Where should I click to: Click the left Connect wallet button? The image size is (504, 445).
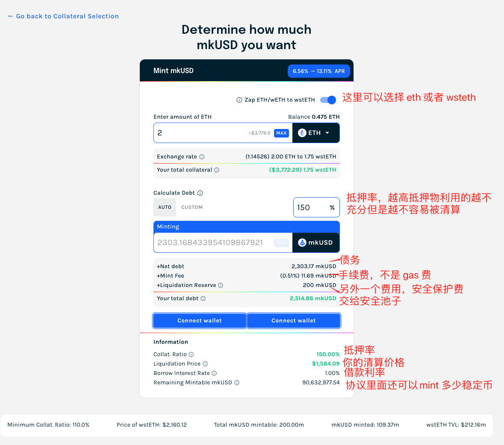[199, 320]
